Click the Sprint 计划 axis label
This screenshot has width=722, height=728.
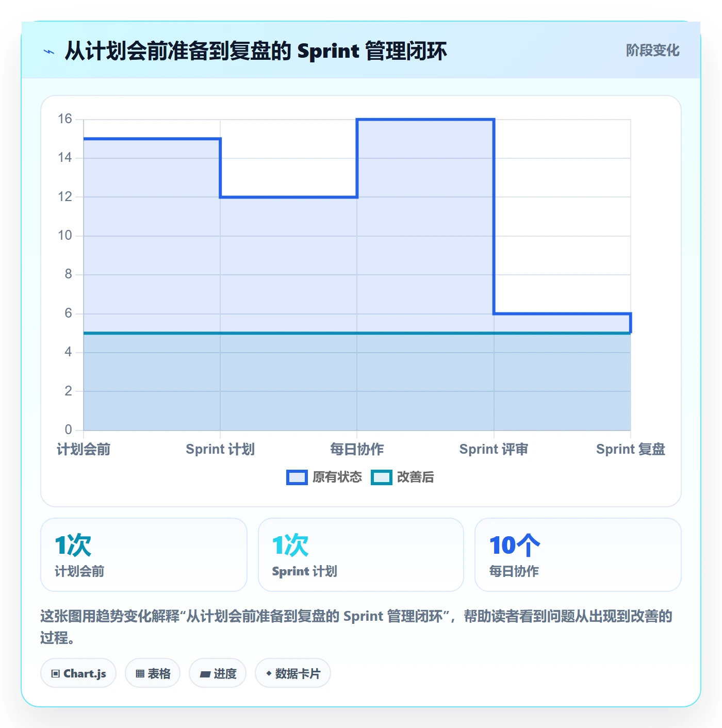pyautogui.click(x=220, y=450)
